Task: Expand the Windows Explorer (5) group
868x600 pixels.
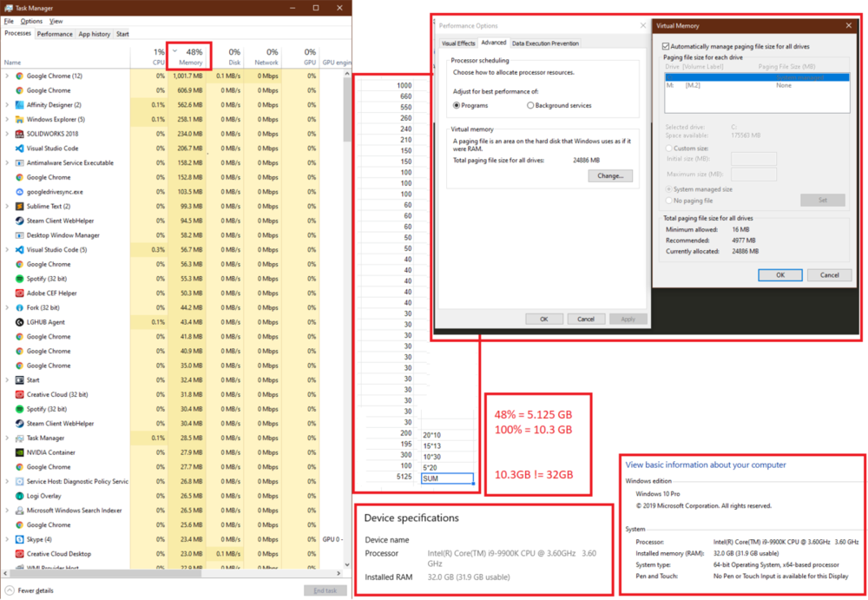Action: coord(7,119)
